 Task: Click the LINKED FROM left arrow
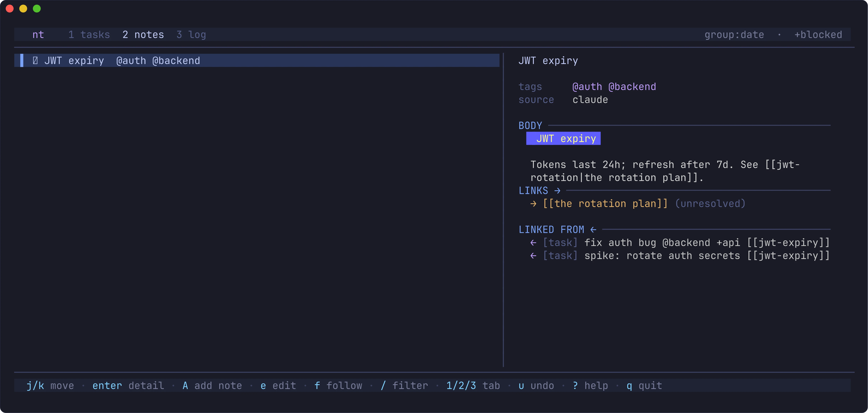click(x=593, y=230)
